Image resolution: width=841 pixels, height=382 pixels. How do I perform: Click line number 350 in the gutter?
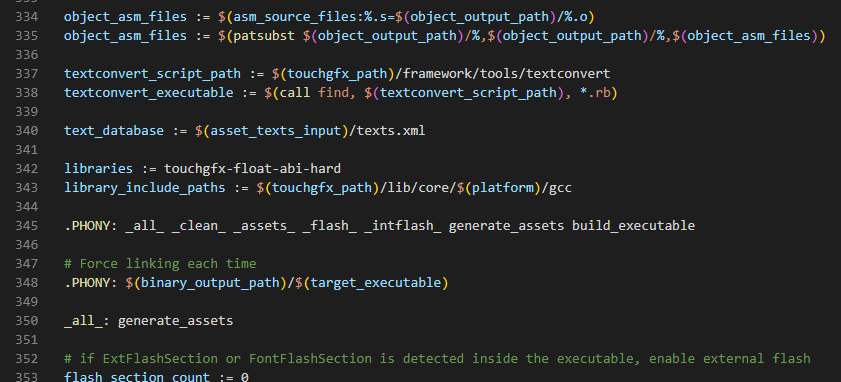pos(27,321)
